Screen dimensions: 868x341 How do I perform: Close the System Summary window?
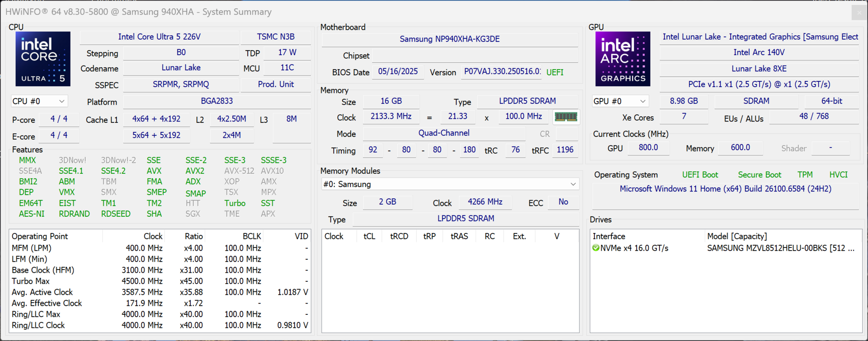[x=859, y=12]
